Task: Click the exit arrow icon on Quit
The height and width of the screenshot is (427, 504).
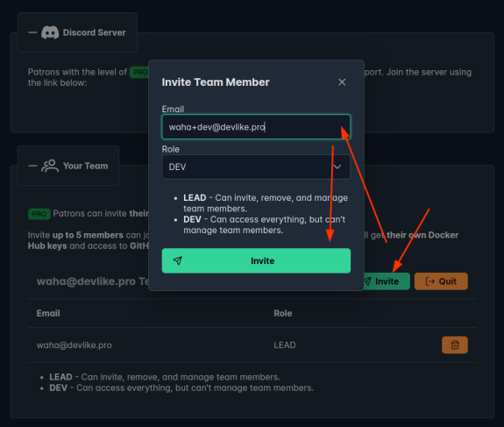Action: (429, 281)
